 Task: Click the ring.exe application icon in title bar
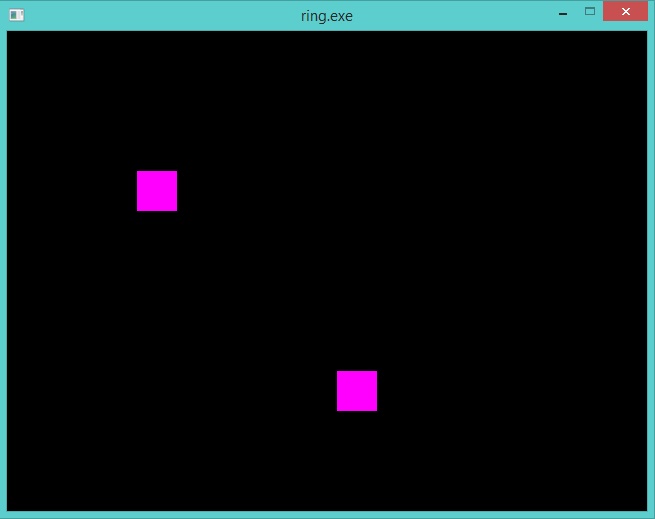[16, 15]
